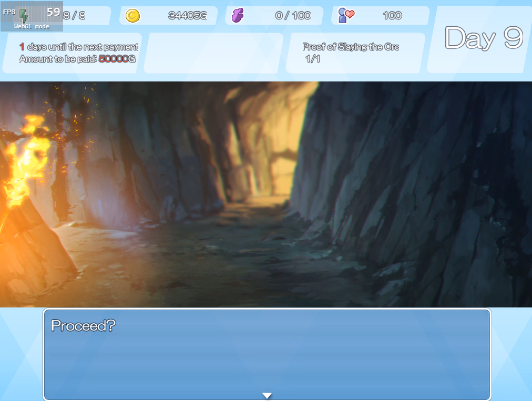The width and height of the screenshot is (532, 401).
Task: Click the "Day 9" label
Action: 484,38
